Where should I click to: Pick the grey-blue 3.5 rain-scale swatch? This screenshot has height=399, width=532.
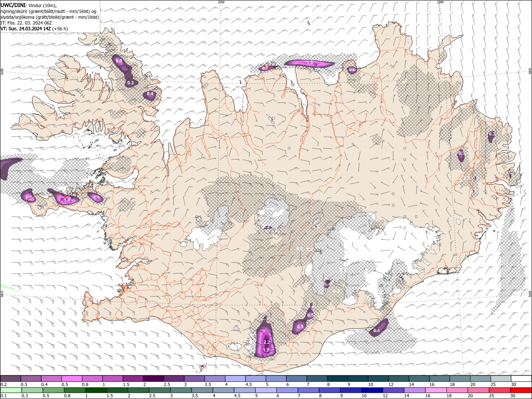pyautogui.click(x=202, y=390)
